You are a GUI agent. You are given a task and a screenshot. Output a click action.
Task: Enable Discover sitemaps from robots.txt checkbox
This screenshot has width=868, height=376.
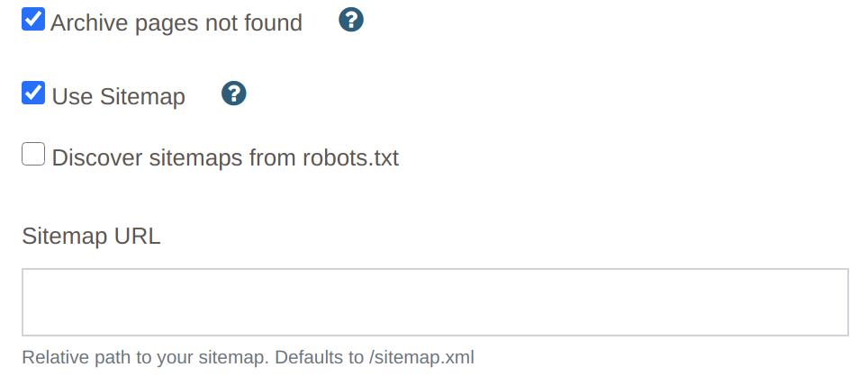tap(33, 154)
